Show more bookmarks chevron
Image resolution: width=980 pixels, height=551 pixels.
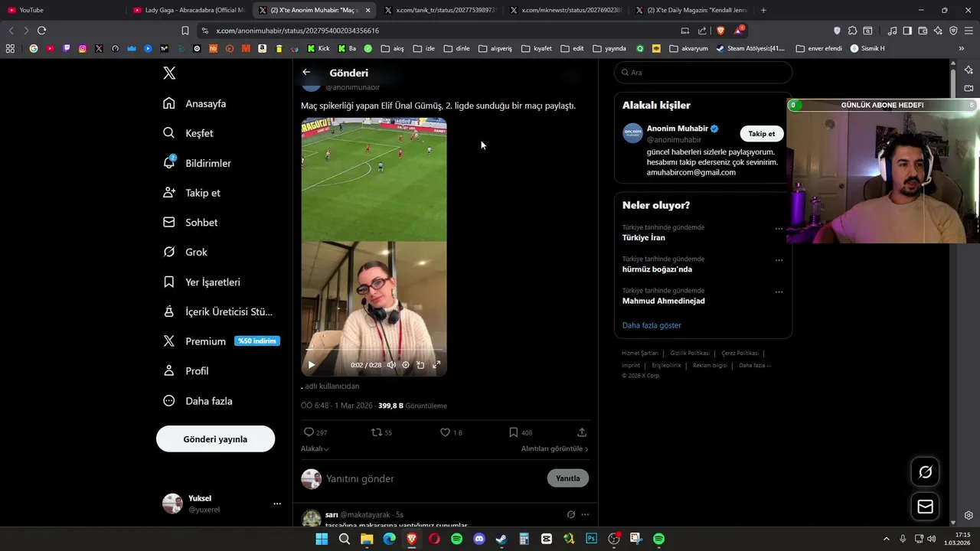coord(961,48)
